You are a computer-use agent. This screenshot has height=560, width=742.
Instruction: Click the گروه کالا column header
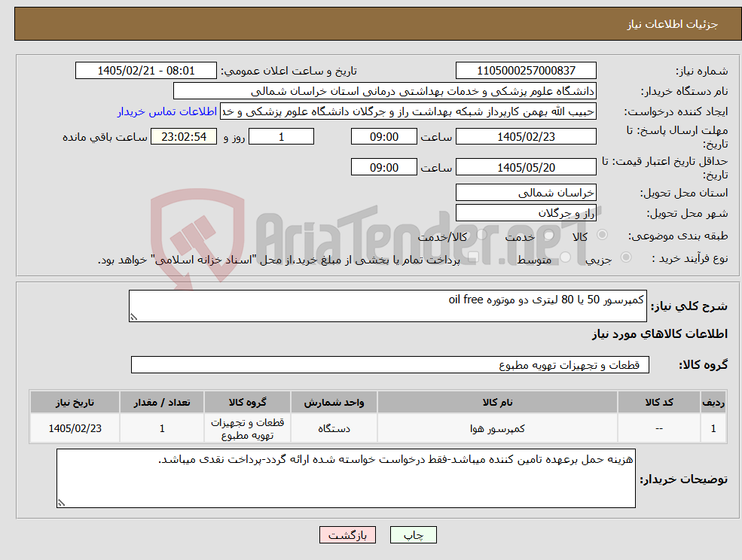pos(248,403)
